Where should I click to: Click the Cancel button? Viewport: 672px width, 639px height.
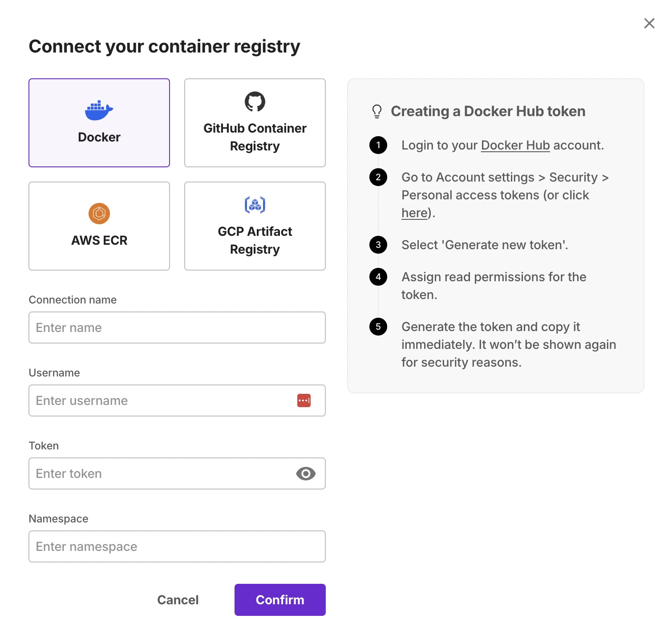pyautogui.click(x=178, y=600)
